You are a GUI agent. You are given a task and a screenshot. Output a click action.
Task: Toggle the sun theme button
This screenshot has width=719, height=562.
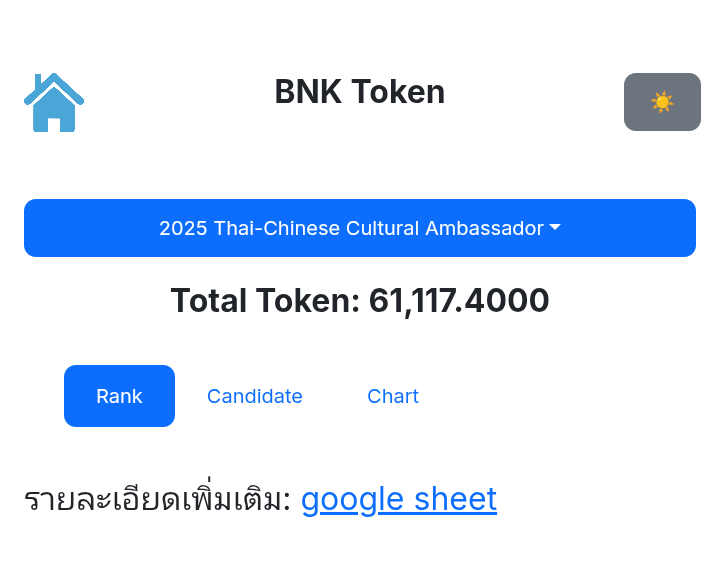(x=662, y=102)
